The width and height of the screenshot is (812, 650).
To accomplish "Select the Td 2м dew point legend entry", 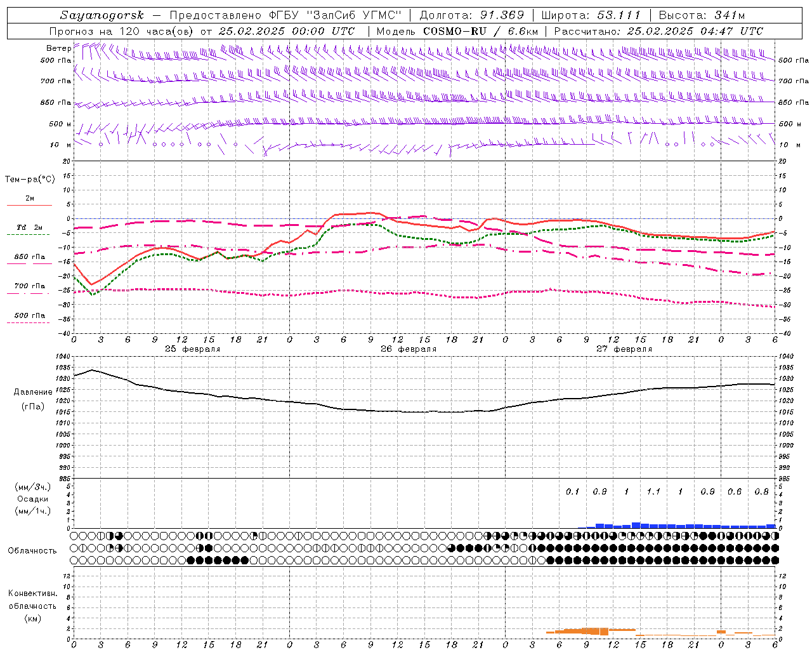I will pyautogui.click(x=29, y=227).
